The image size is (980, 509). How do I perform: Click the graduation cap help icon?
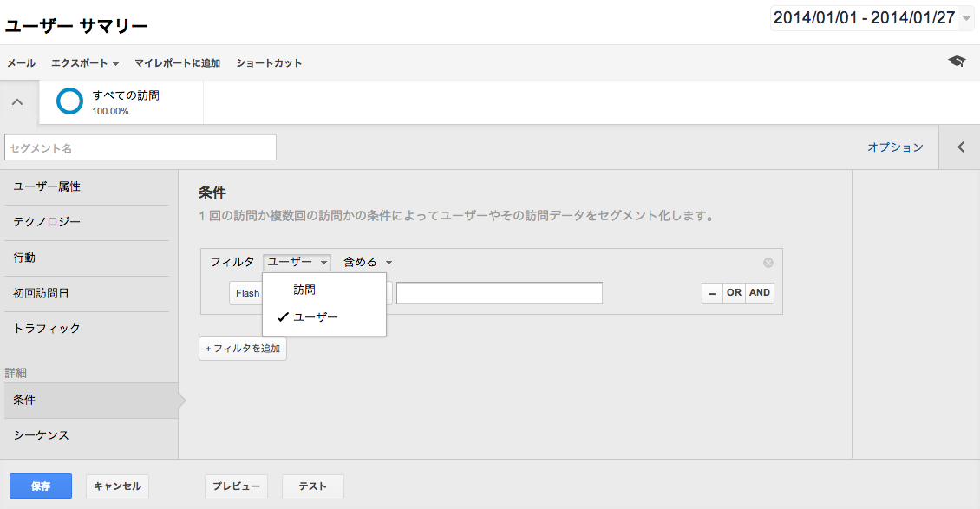click(957, 62)
